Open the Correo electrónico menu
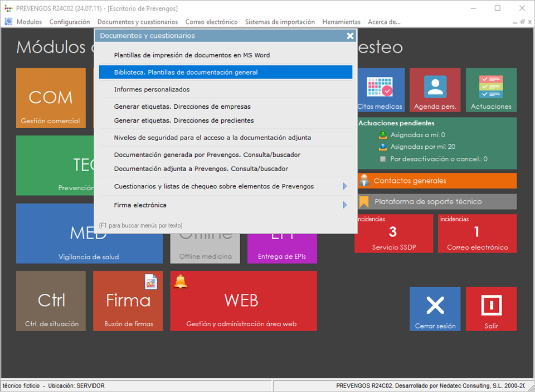The width and height of the screenshot is (535, 392). tap(211, 22)
